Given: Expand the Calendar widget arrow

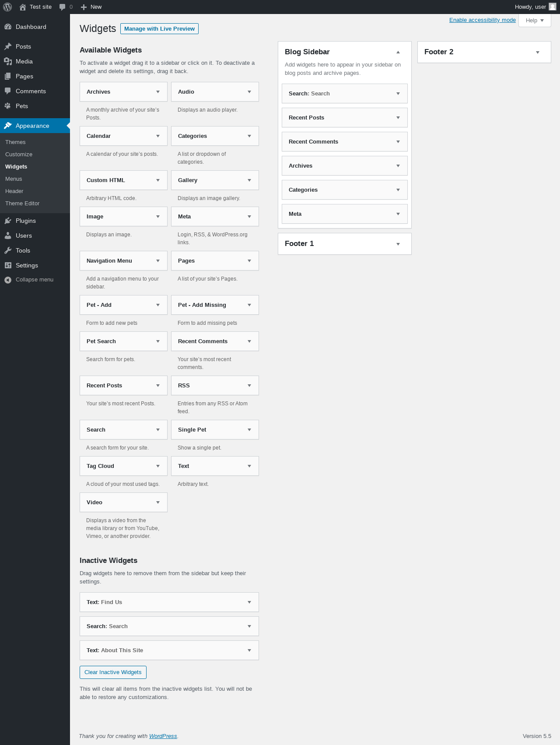Looking at the screenshot, I should point(158,136).
